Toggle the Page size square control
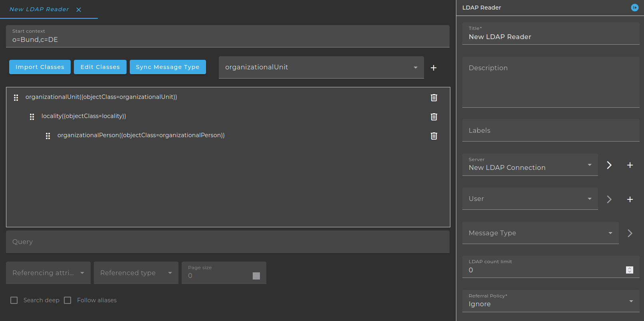The height and width of the screenshot is (321, 644). tap(256, 276)
